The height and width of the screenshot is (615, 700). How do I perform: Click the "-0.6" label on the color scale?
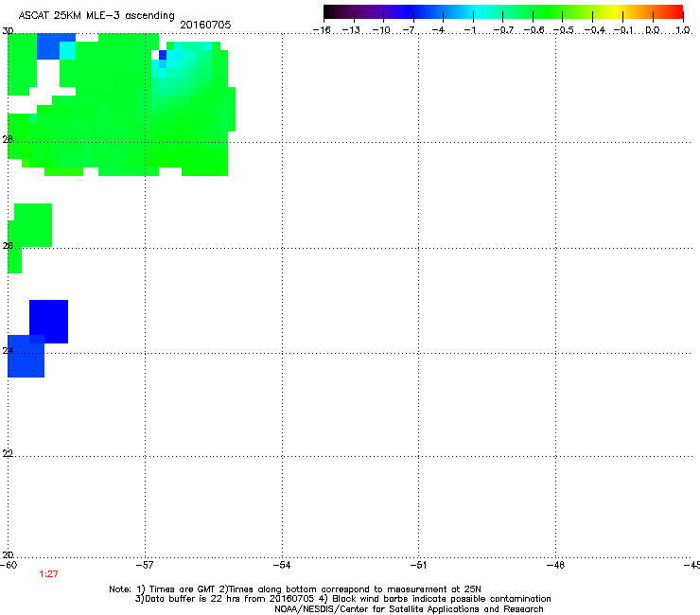point(534,30)
